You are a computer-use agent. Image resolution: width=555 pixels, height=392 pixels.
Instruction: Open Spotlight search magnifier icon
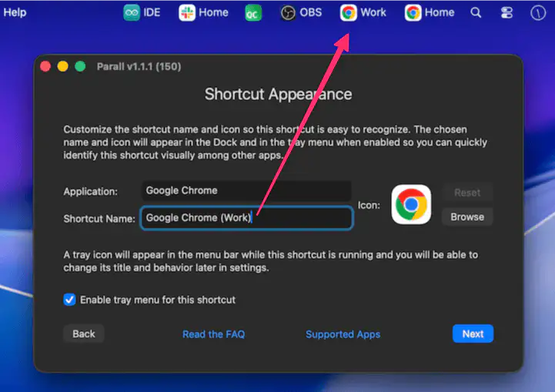[476, 12]
